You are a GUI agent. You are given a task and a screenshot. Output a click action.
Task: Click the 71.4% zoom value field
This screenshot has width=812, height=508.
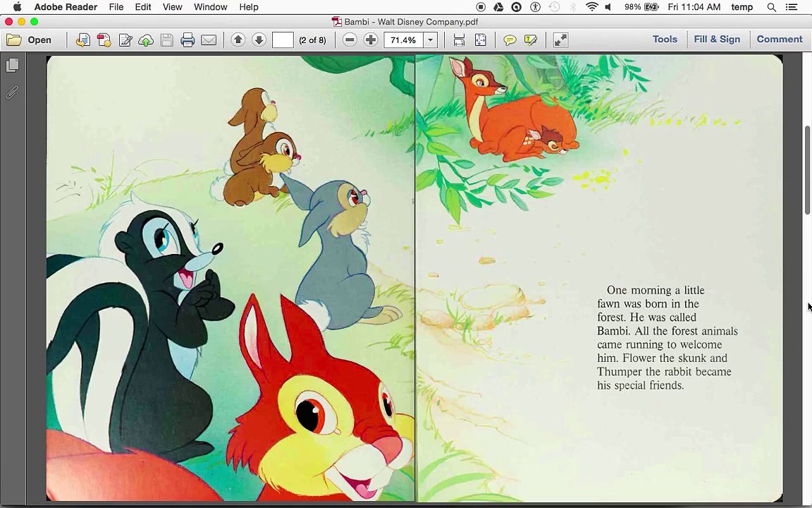[403, 40]
